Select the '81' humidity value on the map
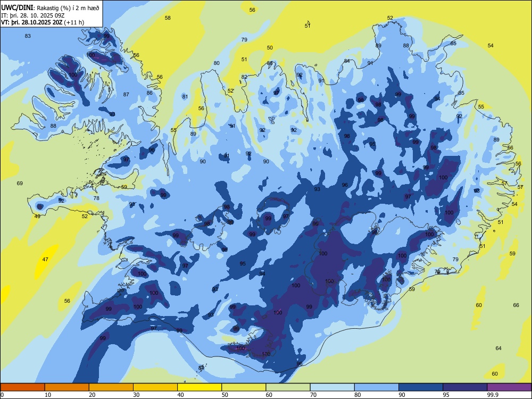 [x=185, y=97]
